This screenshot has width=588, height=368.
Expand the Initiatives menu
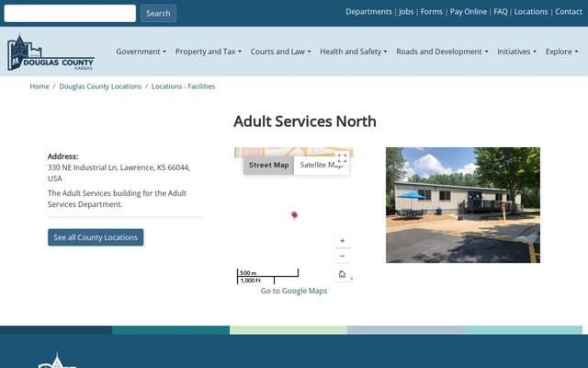pyautogui.click(x=516, y=52)
